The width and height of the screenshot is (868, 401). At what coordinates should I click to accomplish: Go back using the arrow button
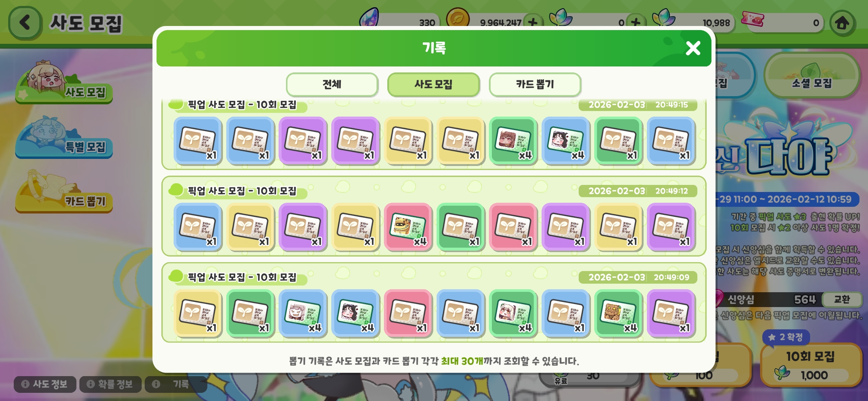(x=25, y=22)
